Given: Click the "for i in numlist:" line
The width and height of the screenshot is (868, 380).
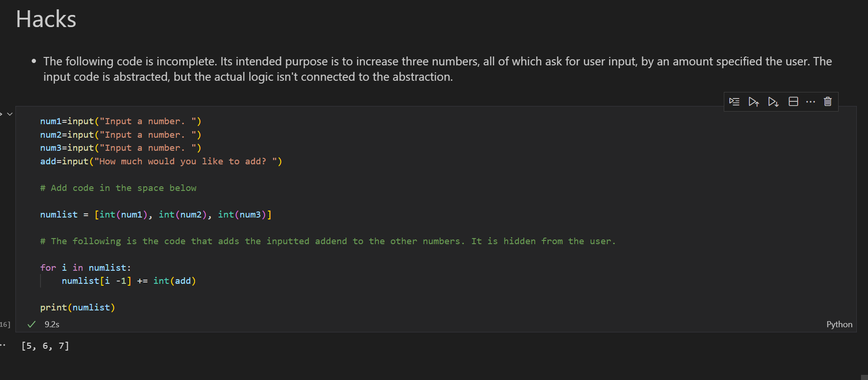Looking at the screenshot, I should pos(86,268).
